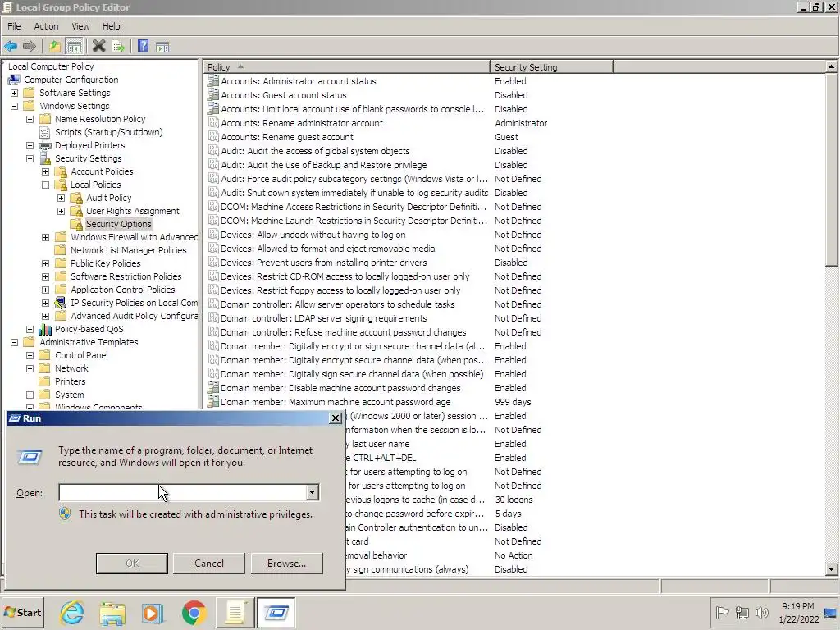The image size is (840, 630).
Task: Open the Help menu
Action: pyautogui.click(x=112, y=26)
